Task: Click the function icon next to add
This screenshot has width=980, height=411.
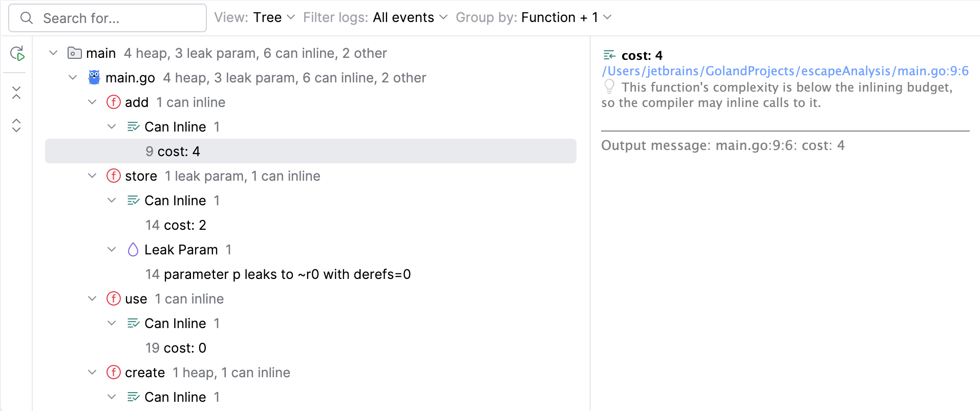Action: point(114,102)
